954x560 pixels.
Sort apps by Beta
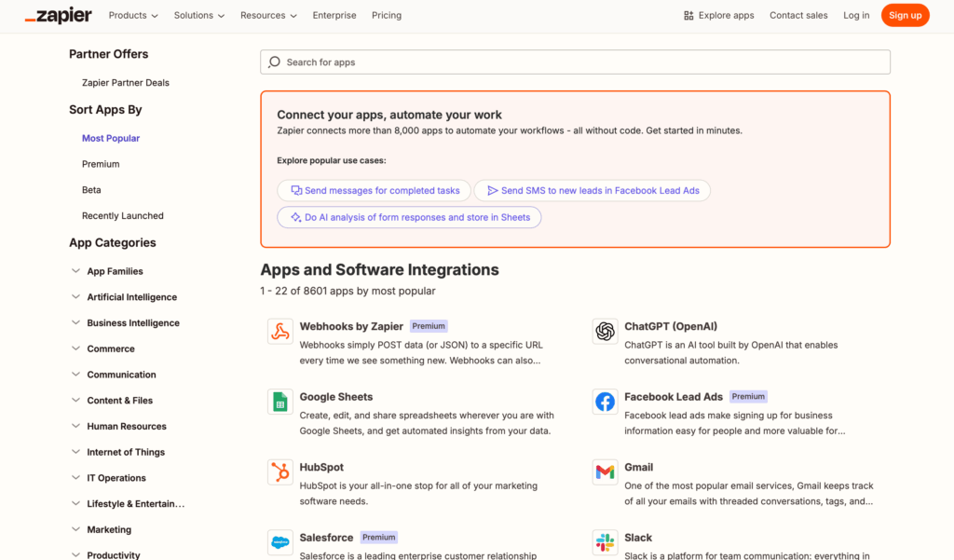pyautogui.click(x=91, y=190)
